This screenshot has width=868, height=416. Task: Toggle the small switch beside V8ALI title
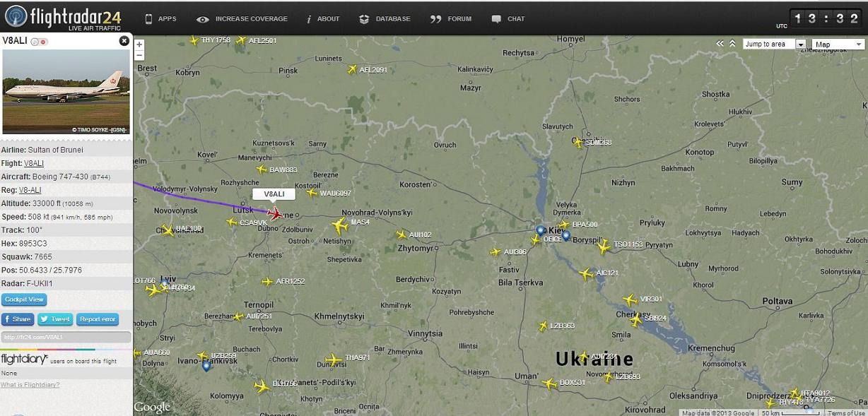coord(39,42)
